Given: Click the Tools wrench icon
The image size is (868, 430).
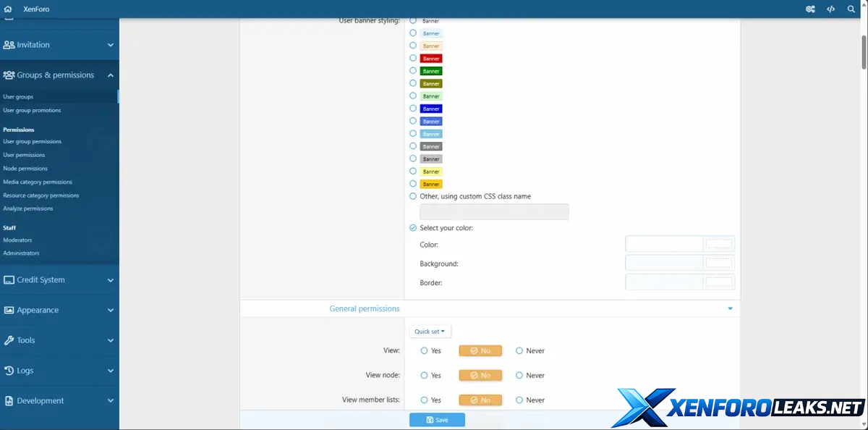Looking at the screenshot, I should [9, 340].
